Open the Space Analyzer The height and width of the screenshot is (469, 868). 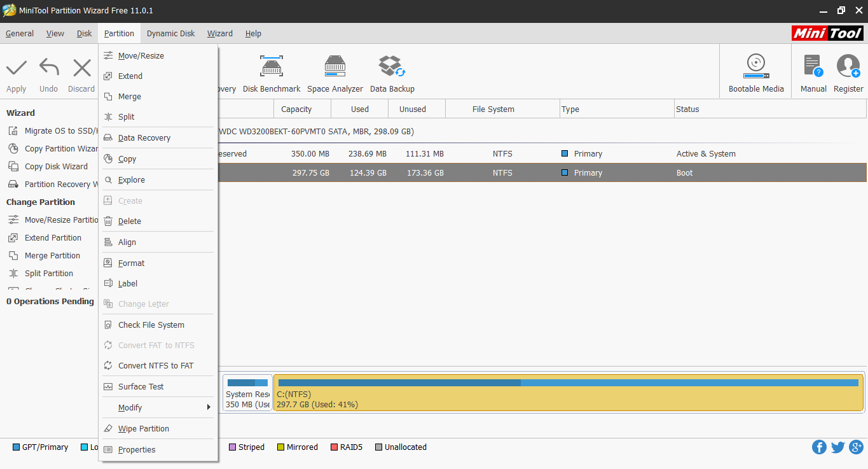click(334, 71)
